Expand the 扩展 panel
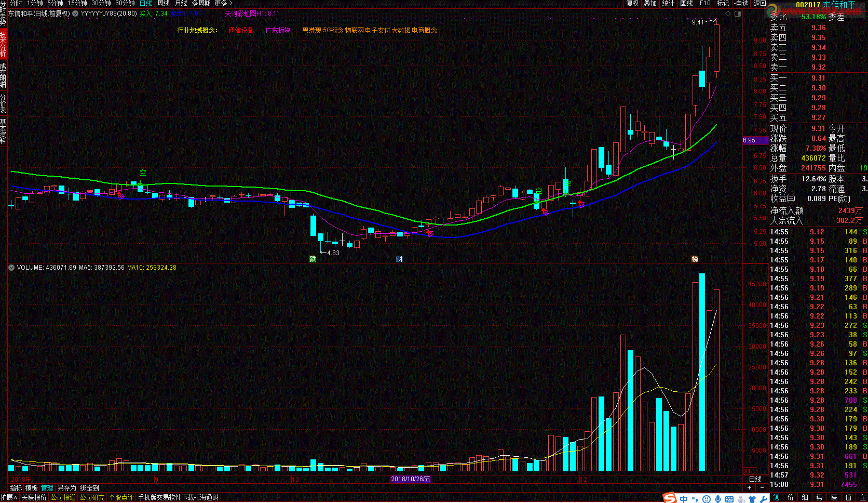 [x=9, y=497]
